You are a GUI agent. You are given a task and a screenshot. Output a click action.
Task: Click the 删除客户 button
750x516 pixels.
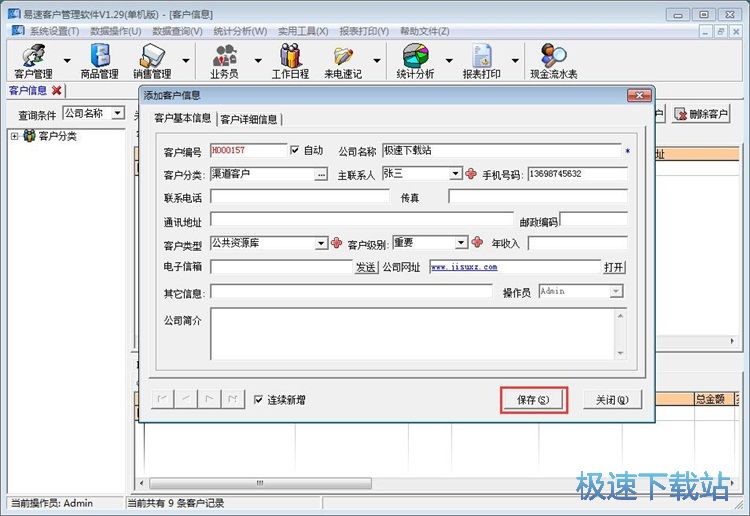(x=701, y=114)
